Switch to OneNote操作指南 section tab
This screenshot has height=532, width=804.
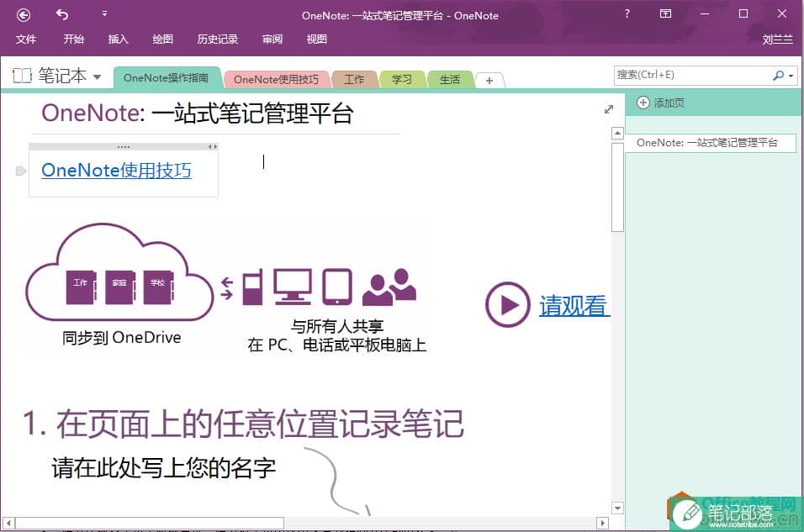pos(167,78)
